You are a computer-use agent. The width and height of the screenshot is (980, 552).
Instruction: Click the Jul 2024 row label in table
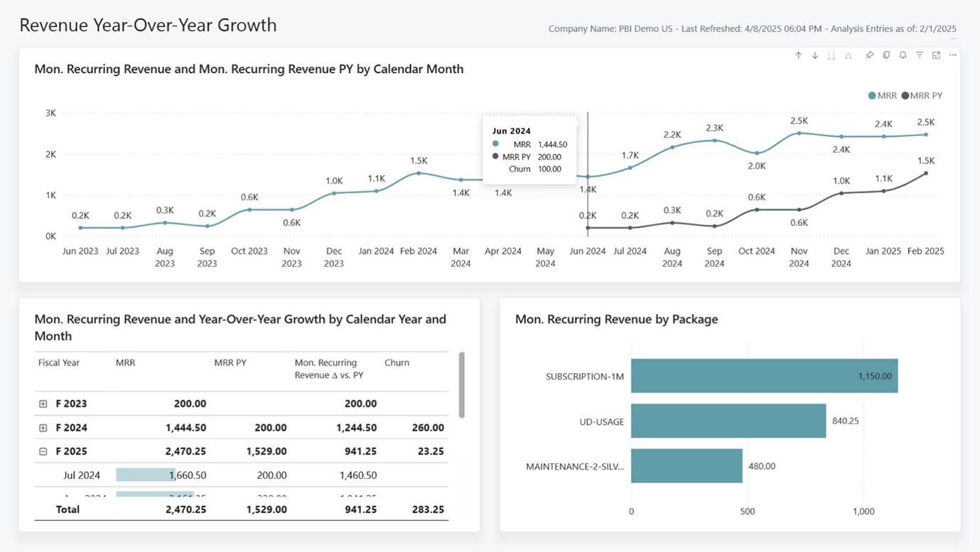click(x=82, y=475)
